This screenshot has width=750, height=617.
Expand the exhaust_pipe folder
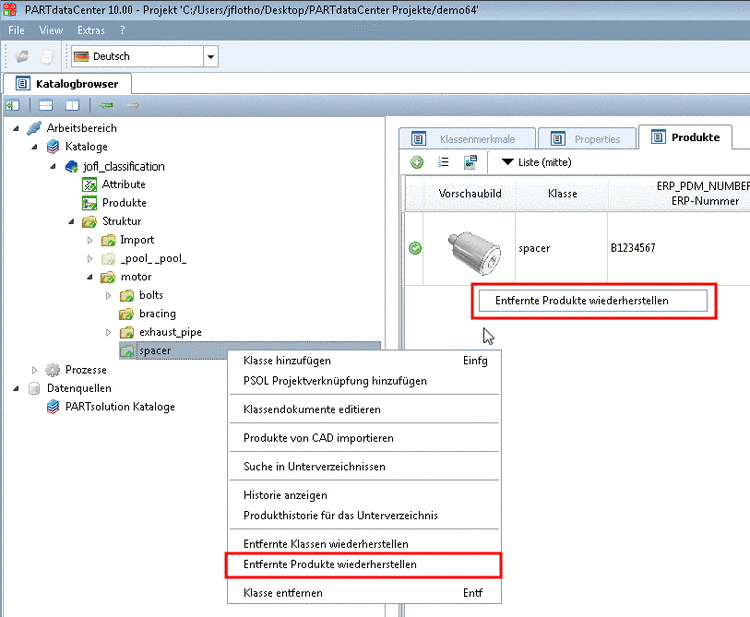(x=108, y=332)
